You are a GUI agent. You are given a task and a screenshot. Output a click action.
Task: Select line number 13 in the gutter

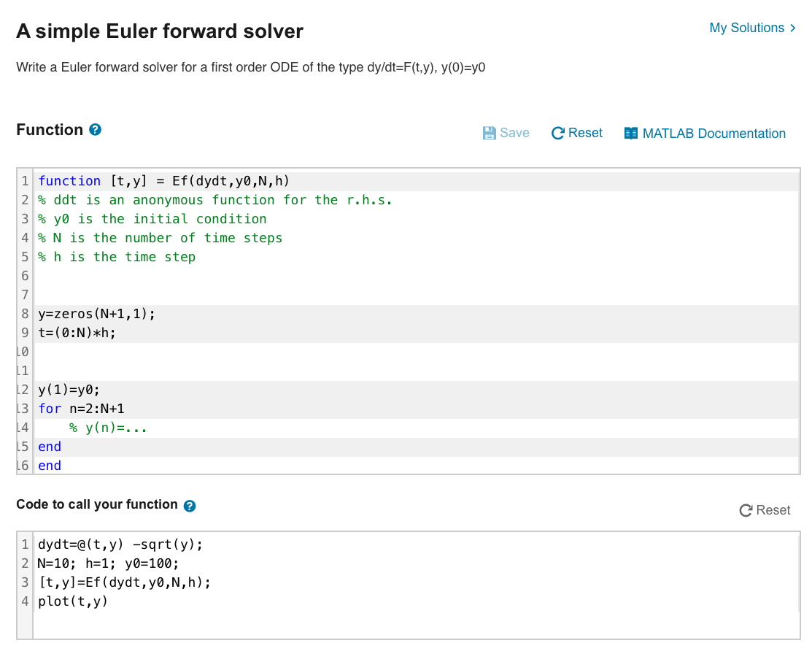tap(23, 409)
